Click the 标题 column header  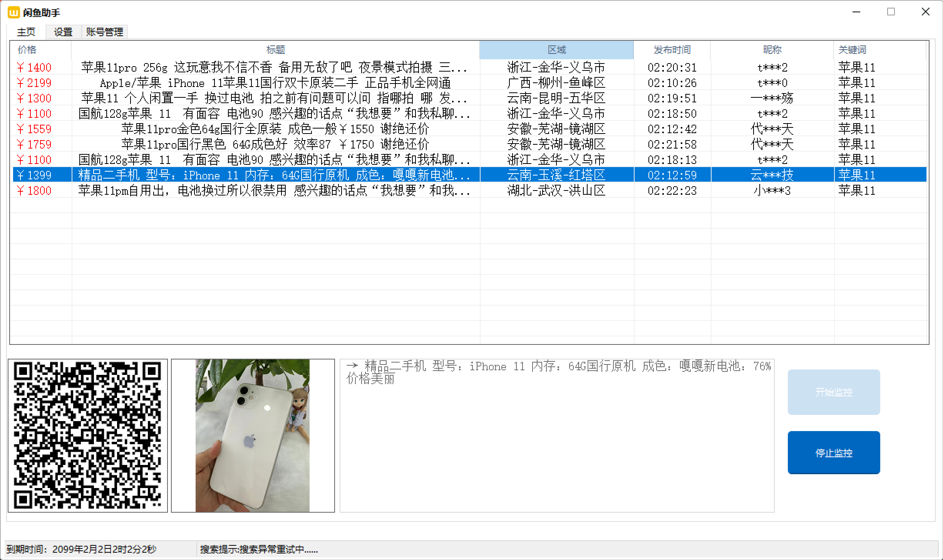[275, 50]
